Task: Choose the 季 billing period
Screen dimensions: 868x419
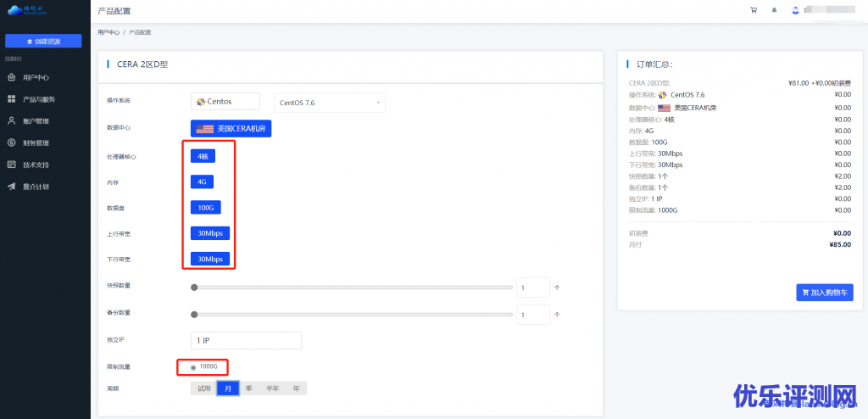Action: point(249,388)
